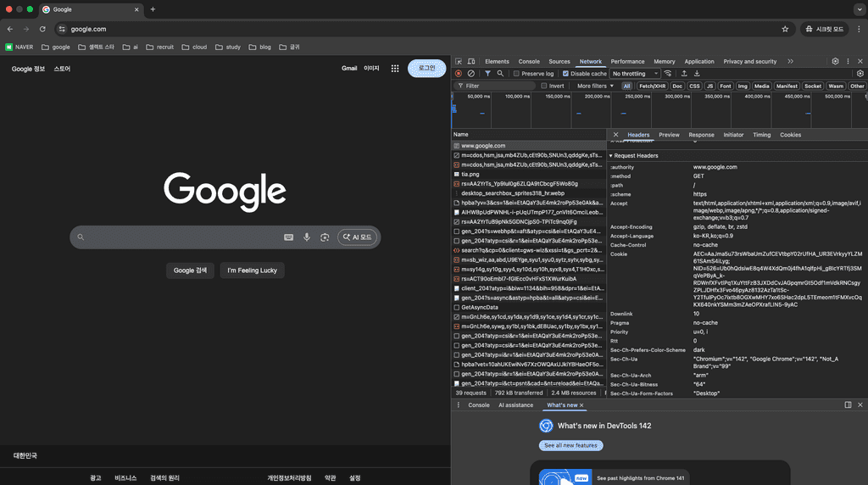Screen dimensions: 868x485
Task: Click the network Filter text field
Action: click(498, 86)
